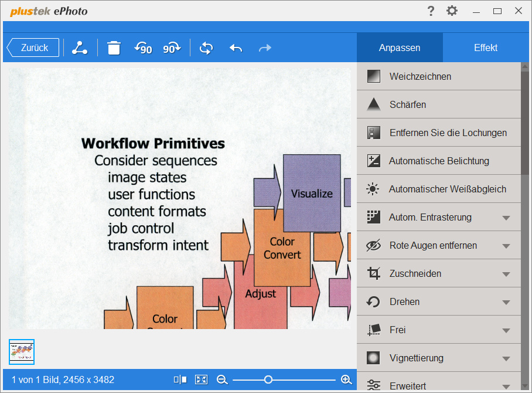The height and width of the screenshot is (393, 532).
Task: Click the Erweitert sliders icon
Action: coord(374,385)
